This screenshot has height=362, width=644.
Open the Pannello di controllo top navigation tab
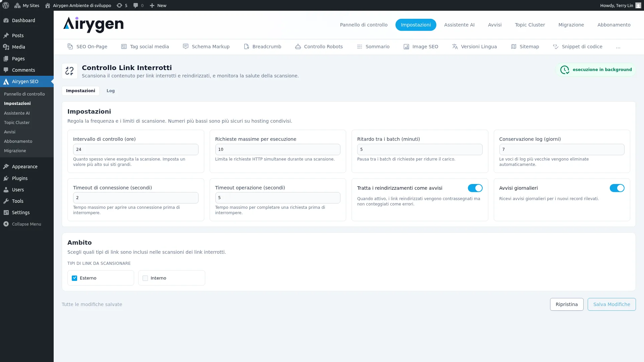[x=364, y=25]
